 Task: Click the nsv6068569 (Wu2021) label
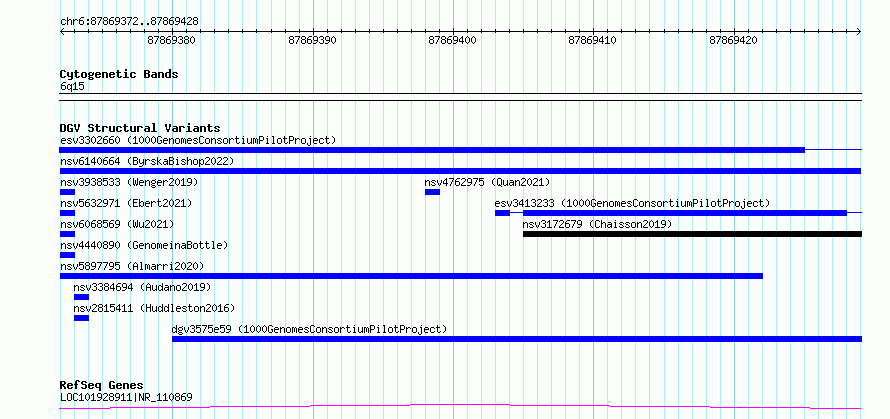pos(117,224)
